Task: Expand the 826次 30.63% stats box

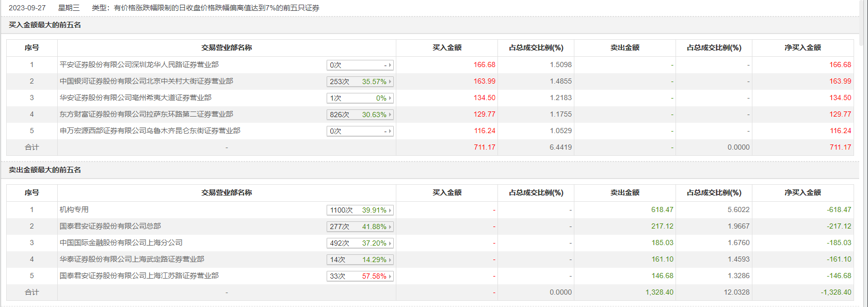Action: click(360, 115)
